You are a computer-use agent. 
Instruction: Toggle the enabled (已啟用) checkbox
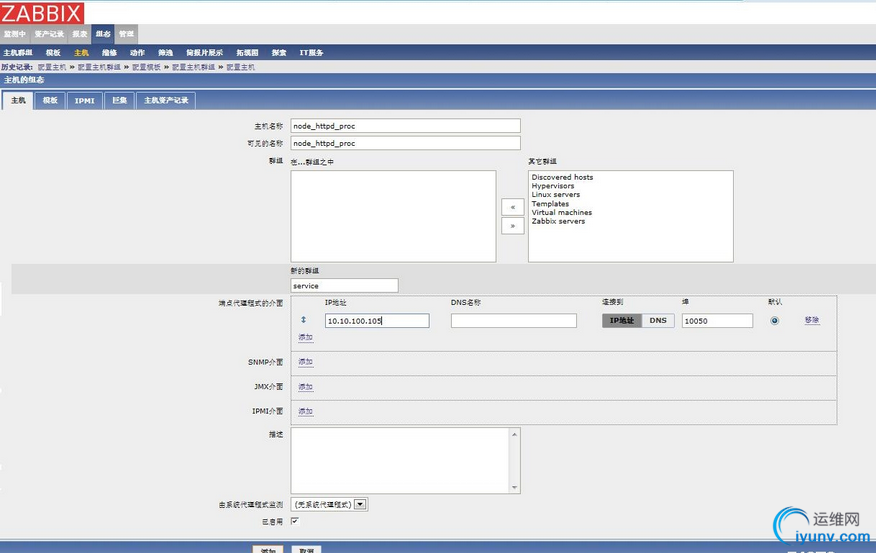[295, 521]
